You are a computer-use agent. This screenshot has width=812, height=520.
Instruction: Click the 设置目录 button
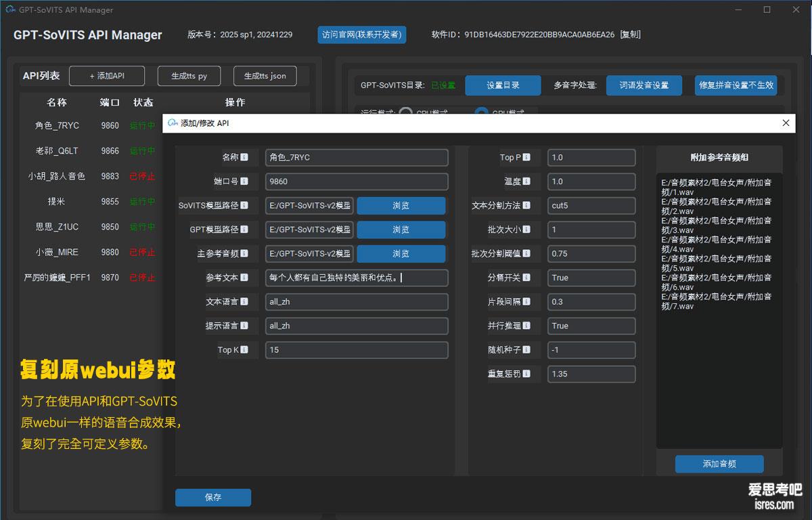click(503, 85)
